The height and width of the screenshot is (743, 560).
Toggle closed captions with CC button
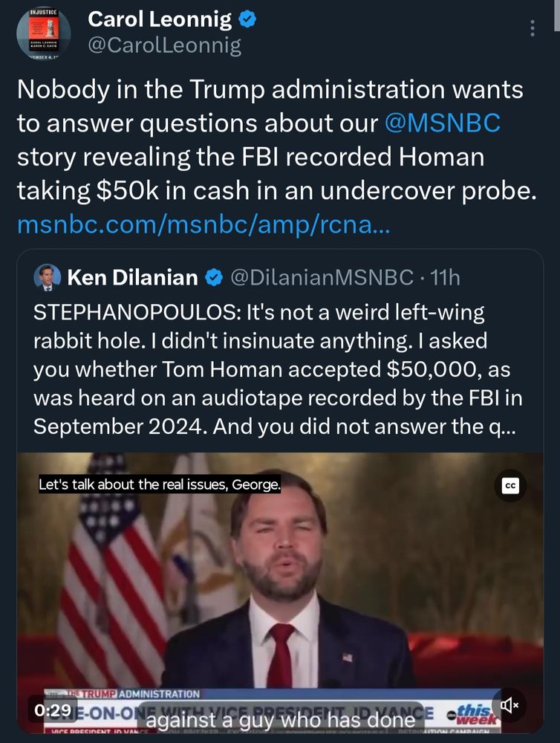[x=509, y=485]
